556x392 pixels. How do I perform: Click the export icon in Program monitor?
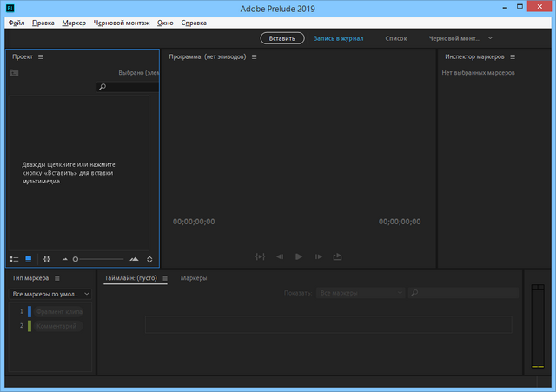(x=338, y=256)
